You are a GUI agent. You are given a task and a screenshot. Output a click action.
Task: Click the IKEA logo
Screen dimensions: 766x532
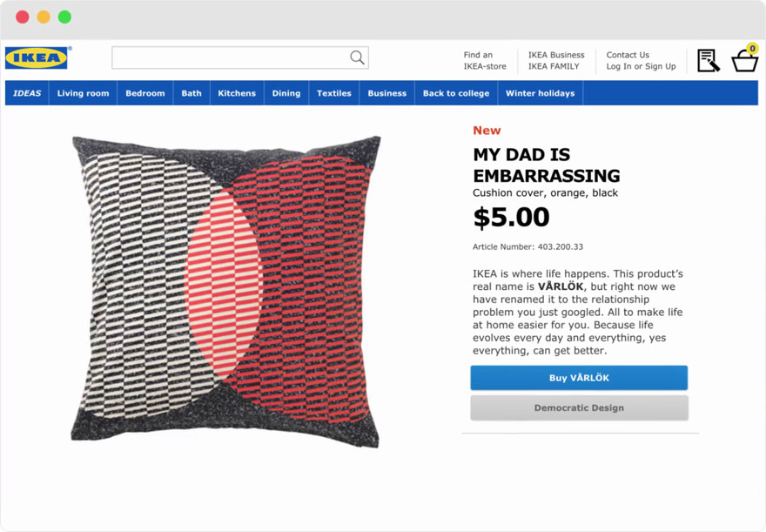point(37,58)
